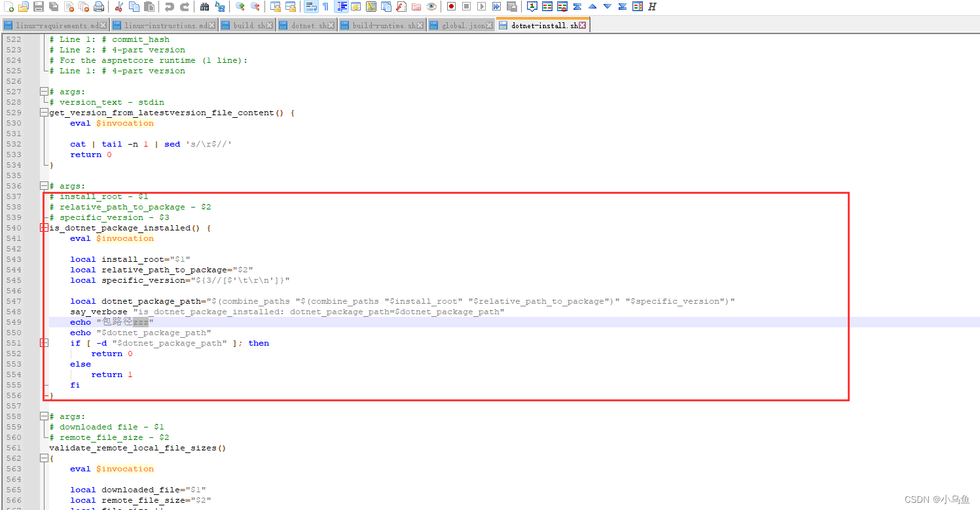The image size is (980, 510).
Task: Redo the last undone edit
Action: [184, 7]
